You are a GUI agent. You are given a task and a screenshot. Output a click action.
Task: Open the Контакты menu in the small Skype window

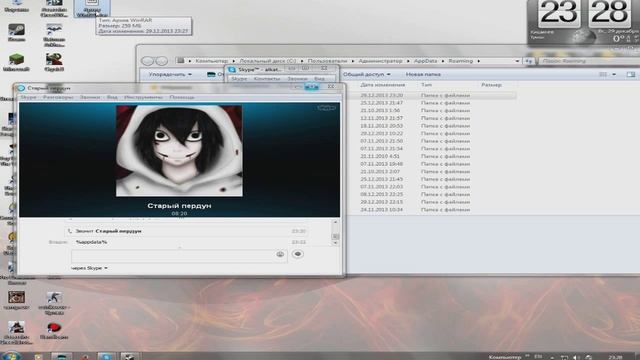point(267,78)
